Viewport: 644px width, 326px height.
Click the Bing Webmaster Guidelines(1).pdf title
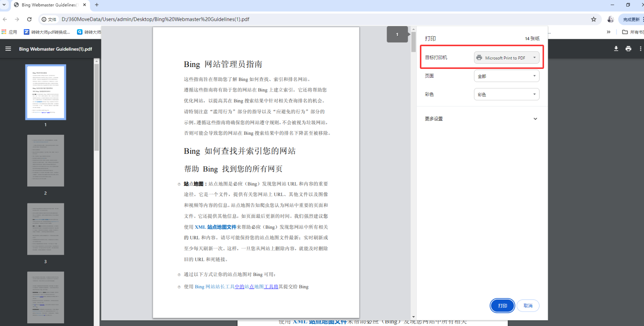click(56, 49)
